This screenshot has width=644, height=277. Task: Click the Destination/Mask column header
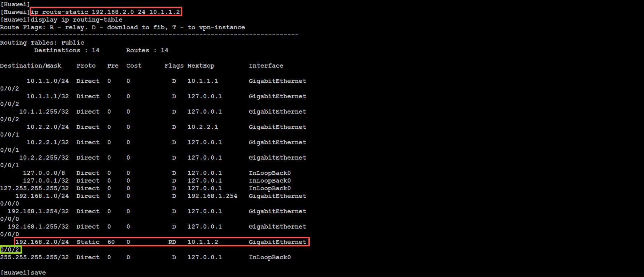tap(31, 66)
